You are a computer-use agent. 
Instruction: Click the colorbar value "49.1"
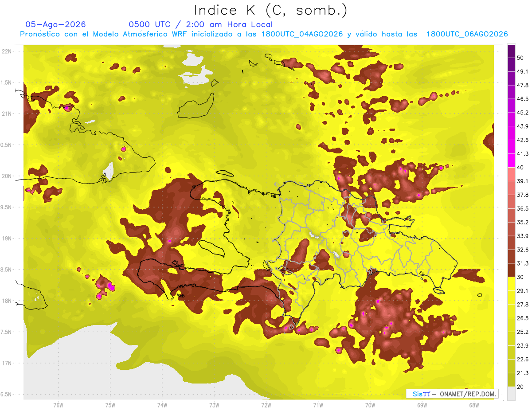(x=522, y=71)
